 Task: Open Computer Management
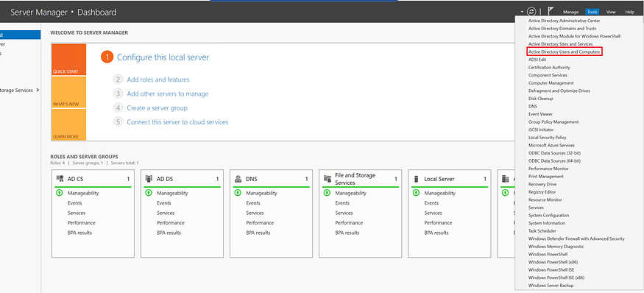coord(551,83)
